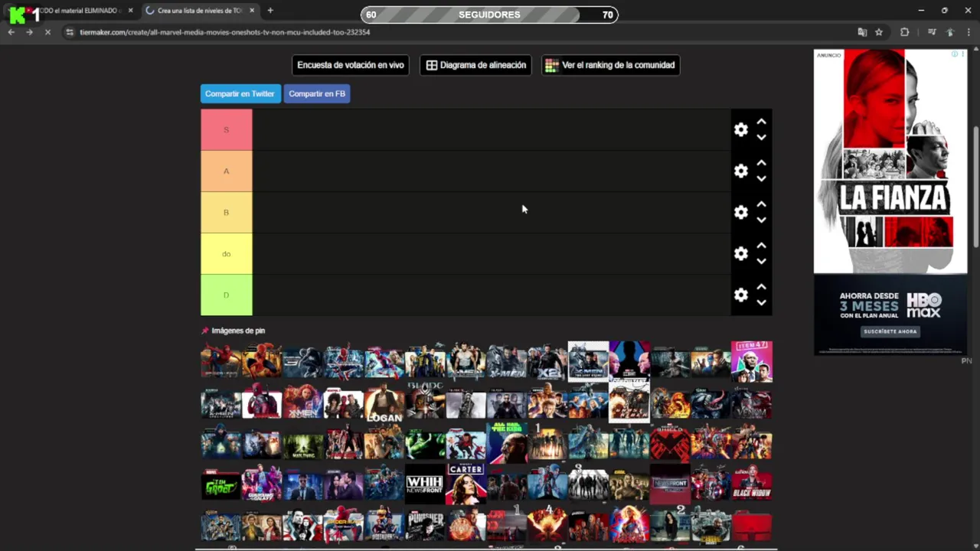Click the 'Imágenes de pin' label
The image size is (980, 551).
pyautogui.click(x=238, y=331)
